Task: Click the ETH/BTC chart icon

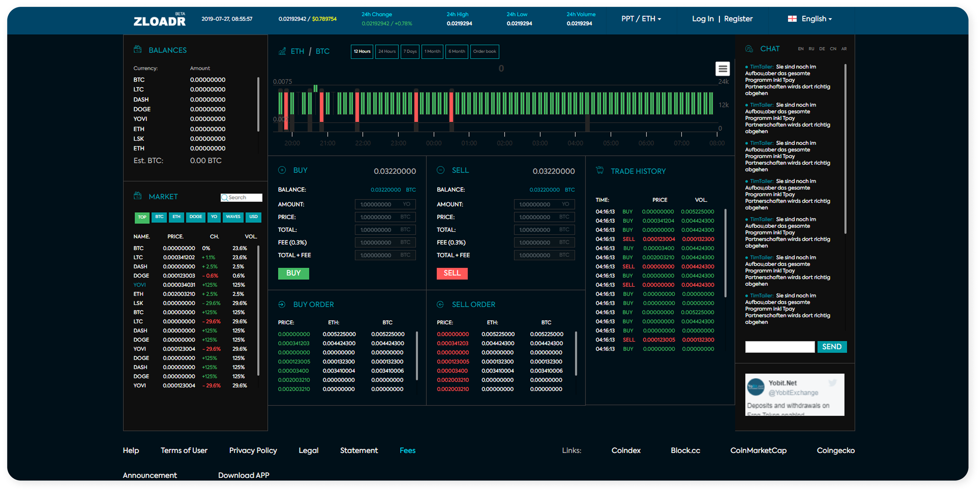Action: pos(282,51)
